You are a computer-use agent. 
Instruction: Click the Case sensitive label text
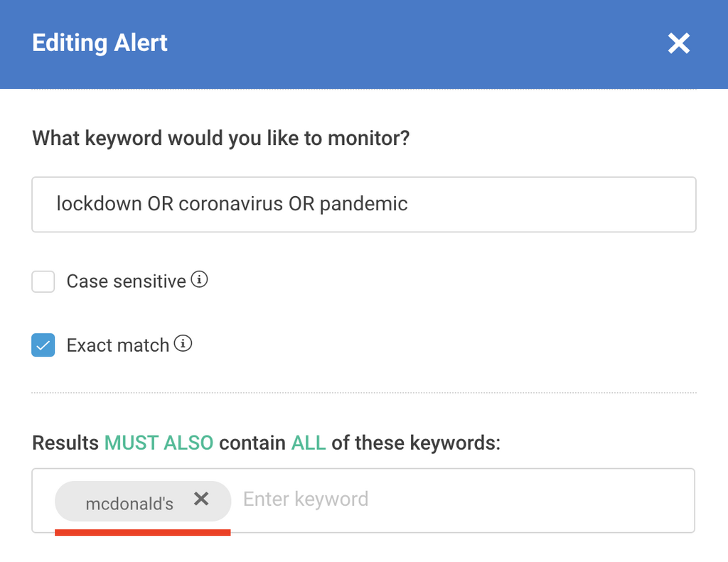click(126, 281)
